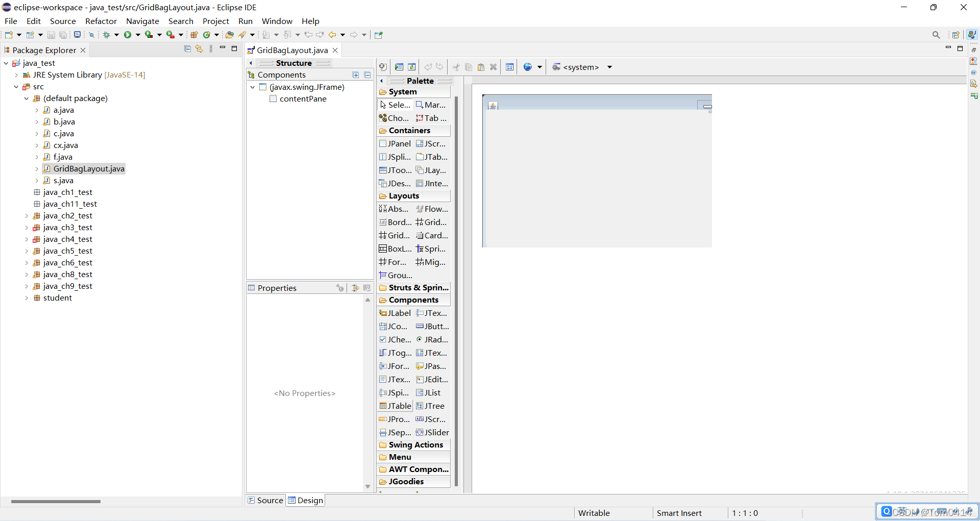This screenshot has width=980, height=521.
Task: Expand the JRE System Library node
Action: [16, 75]
